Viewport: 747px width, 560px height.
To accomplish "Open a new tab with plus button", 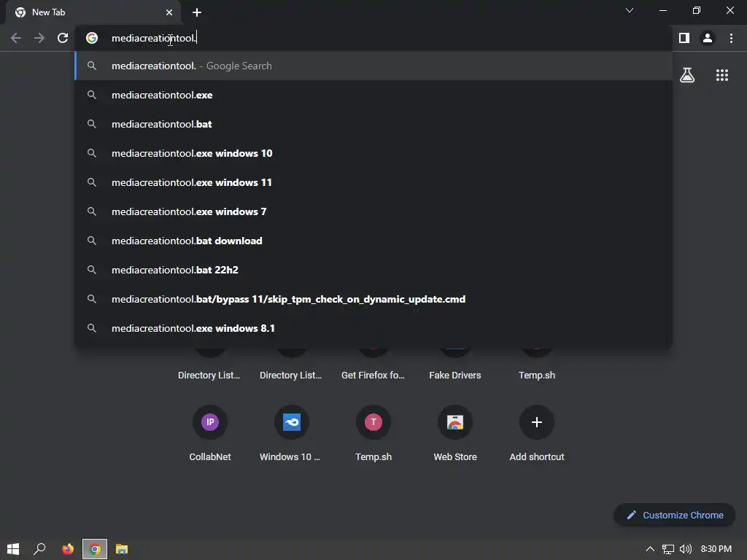I will 197,12.
